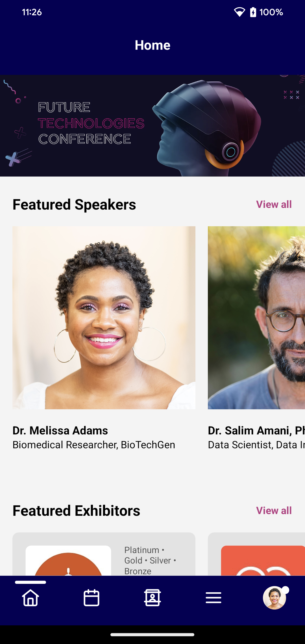Image resolution: width=305 pixels, height=644 pixels.
Task: Tap the Wi-Fi status icon
Action: (239, 12)
